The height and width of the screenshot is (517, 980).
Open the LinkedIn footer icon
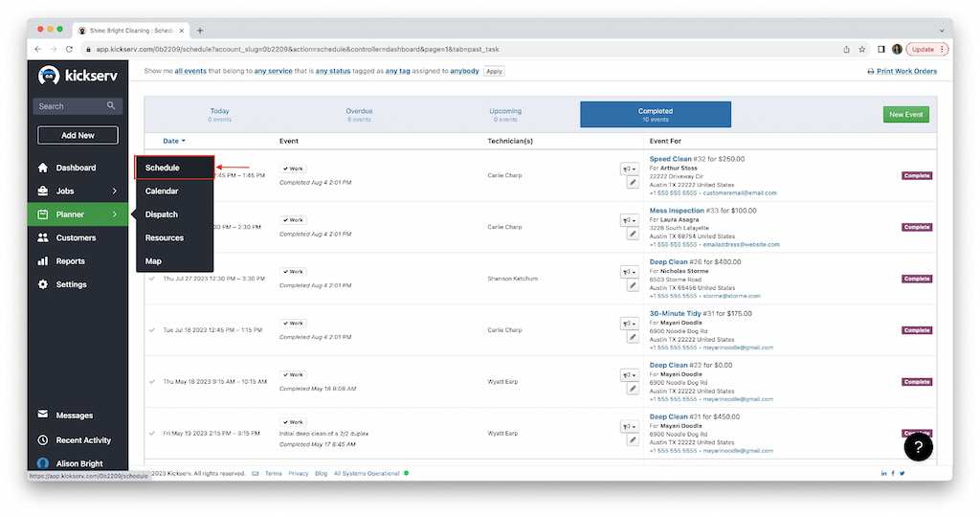coord(883,473)
